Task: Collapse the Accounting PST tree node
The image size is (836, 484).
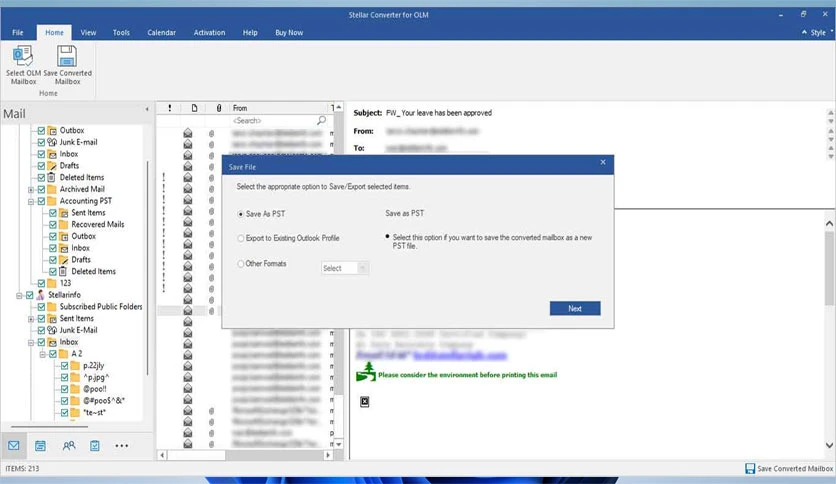Action: coord(31,201)
